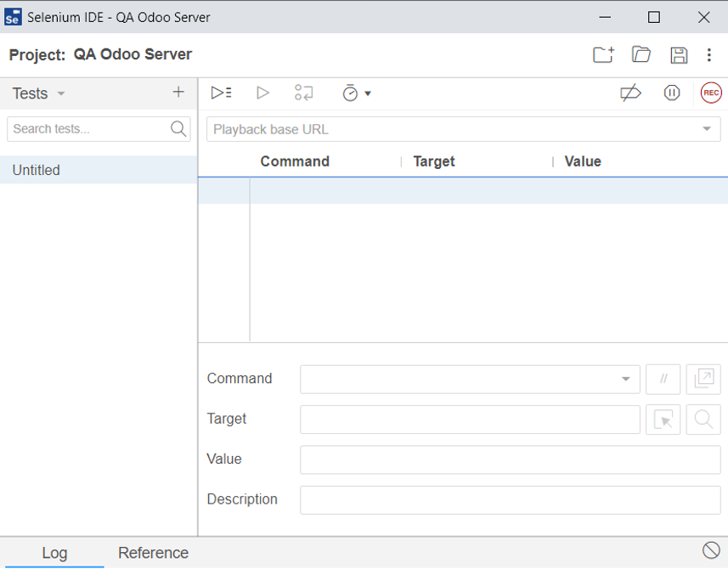
Task: Switch to the Reference tab
Action: 153,553
